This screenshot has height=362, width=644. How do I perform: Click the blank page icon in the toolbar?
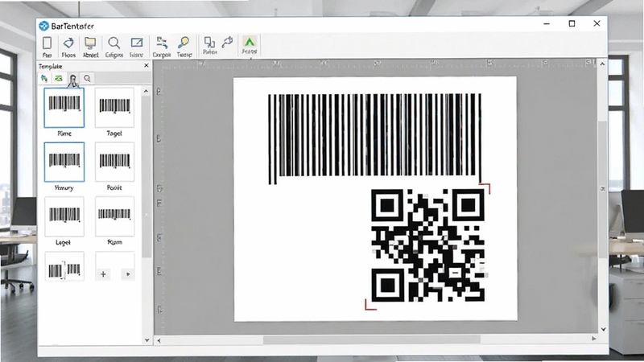tap(47, 43)
